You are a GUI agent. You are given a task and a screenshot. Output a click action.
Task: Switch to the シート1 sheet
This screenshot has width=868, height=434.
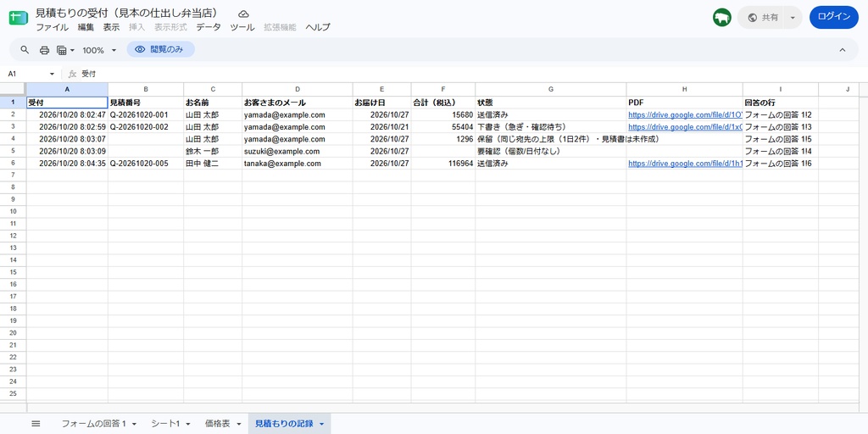tap(165, 424)
